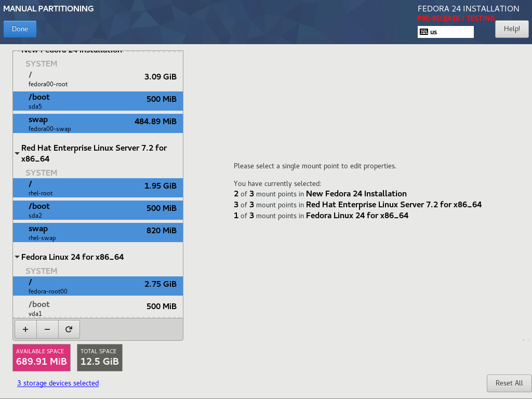This screenshot has width=532, height=399.
Task: Collapse Red Hat Enterprise Linux Server 7.2 group
Action: (17, 153)
